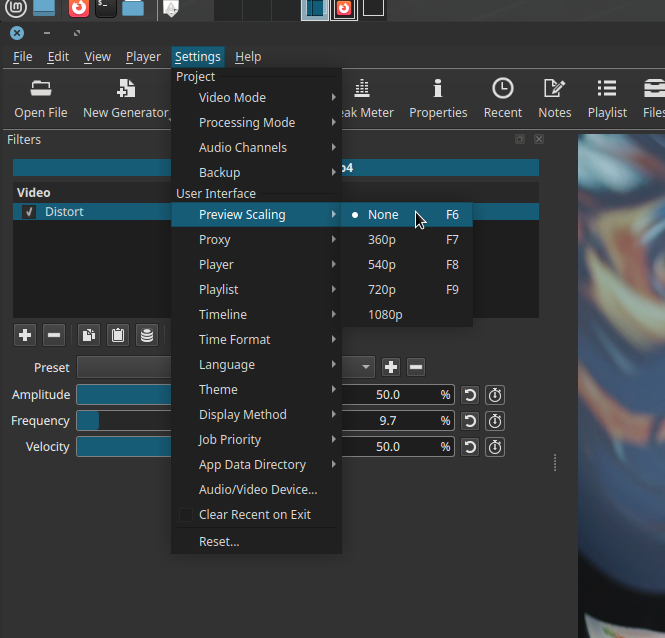Image resolution: width=665 pixels, height=638 pixels.
Task: Remove the selected filter with minus button
Action: click(x=55, y=335)
